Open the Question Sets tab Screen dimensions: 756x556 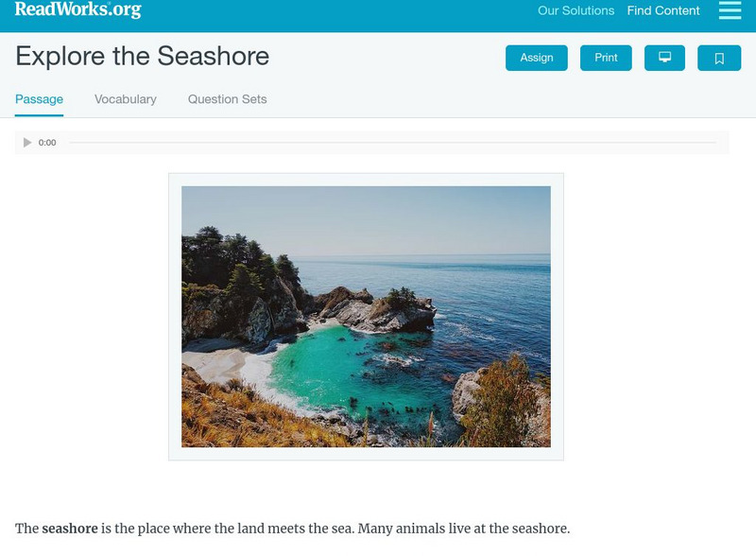coord(227,99)
